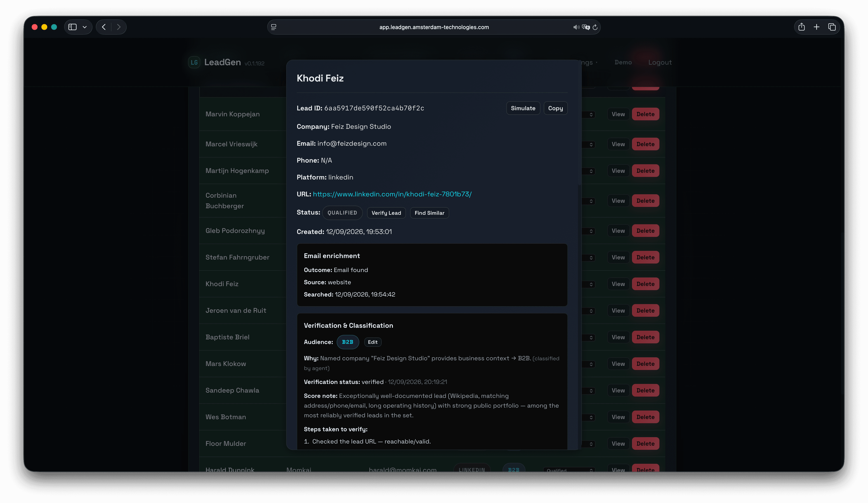The height and width of the screenshot is (503, 868).
Task: Open the Khodi Feiz LinkedIn URL
Action: point(392,194)
